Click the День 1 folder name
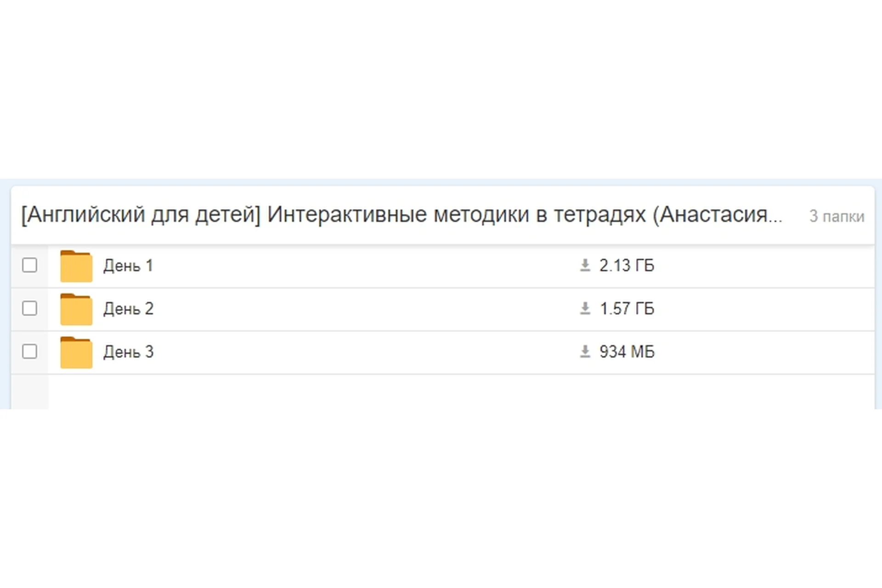 click(128, 266)
